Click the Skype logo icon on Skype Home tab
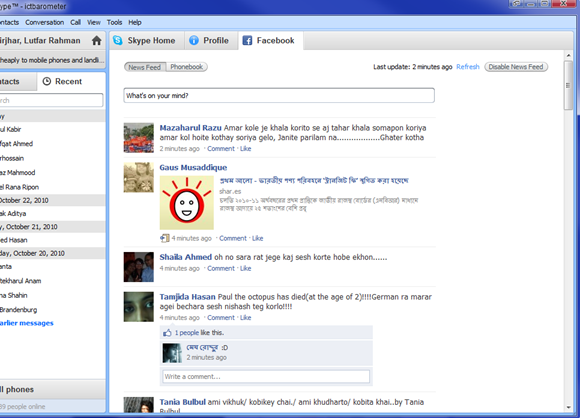 [118, 40]
